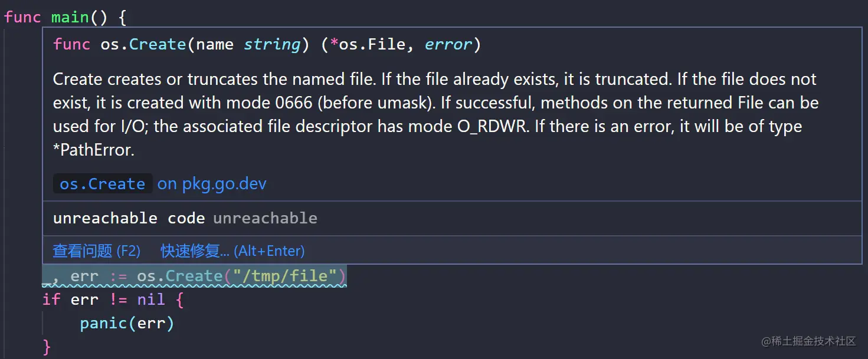
Task: Click the func main() declaration line
Action: 65,17
